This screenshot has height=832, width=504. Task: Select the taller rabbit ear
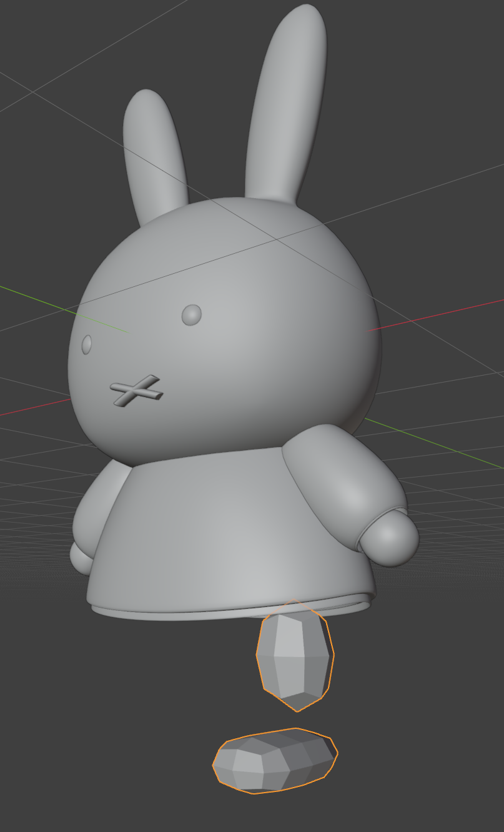coord(286,106)
